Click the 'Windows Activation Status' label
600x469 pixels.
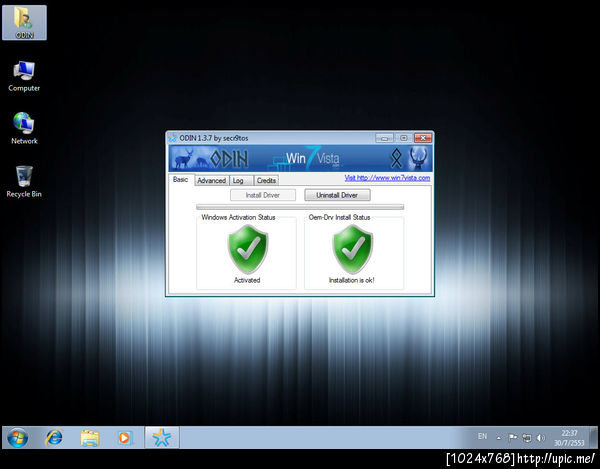(x=238, y=217)
